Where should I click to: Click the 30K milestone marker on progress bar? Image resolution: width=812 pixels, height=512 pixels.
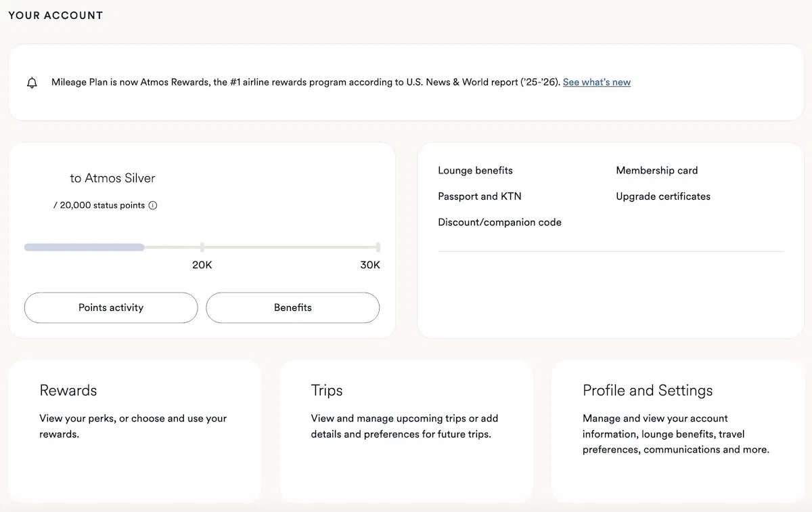378,248
